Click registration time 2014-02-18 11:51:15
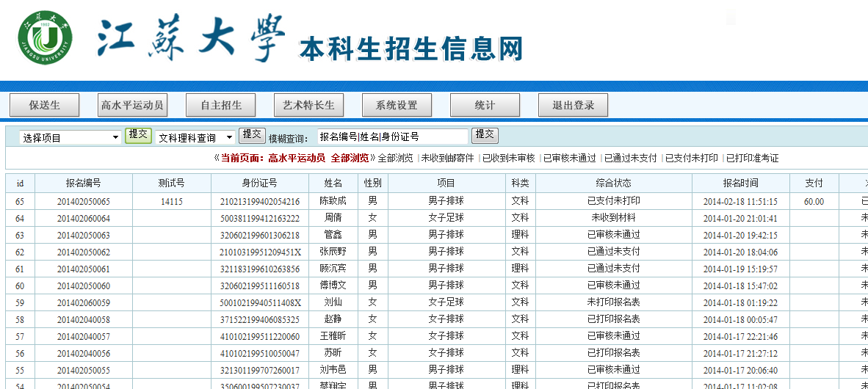This screenshot has width=868, height=389. coord(741,201)
